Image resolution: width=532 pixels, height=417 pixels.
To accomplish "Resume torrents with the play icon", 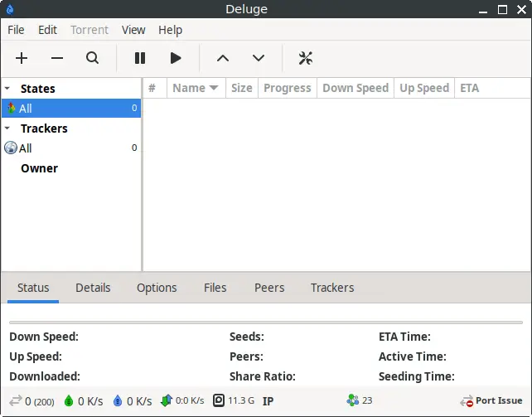I will point(176,58).
